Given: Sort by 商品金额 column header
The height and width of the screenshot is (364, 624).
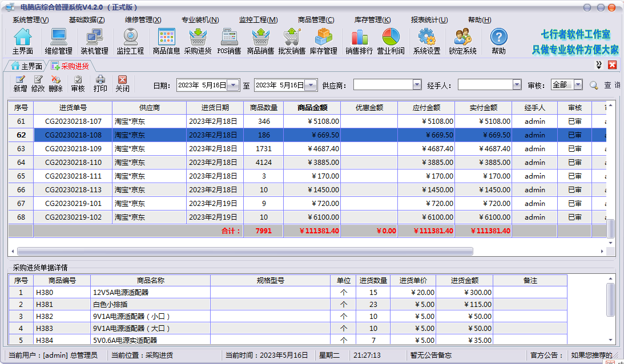Looking at the screenshot, I should pyautogui.click(x=312, y=108).
